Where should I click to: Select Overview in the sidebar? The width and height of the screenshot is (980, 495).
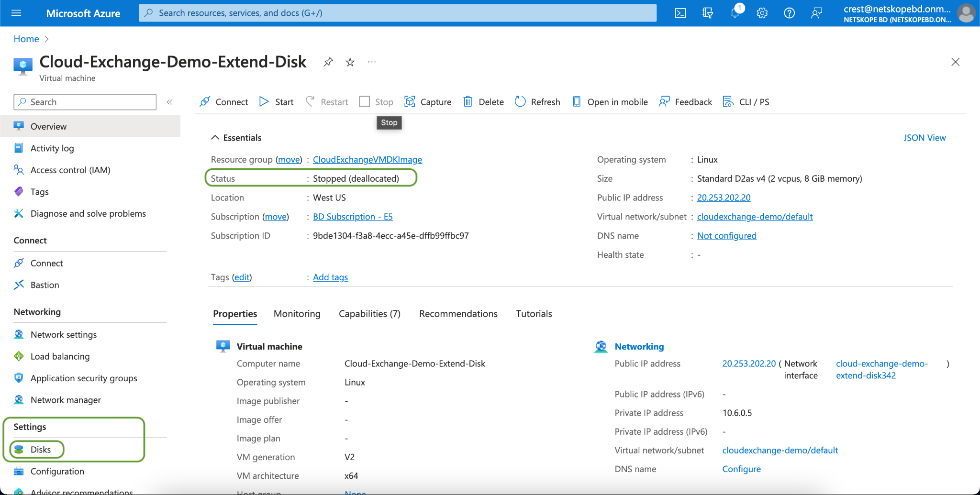pos(90,126)
